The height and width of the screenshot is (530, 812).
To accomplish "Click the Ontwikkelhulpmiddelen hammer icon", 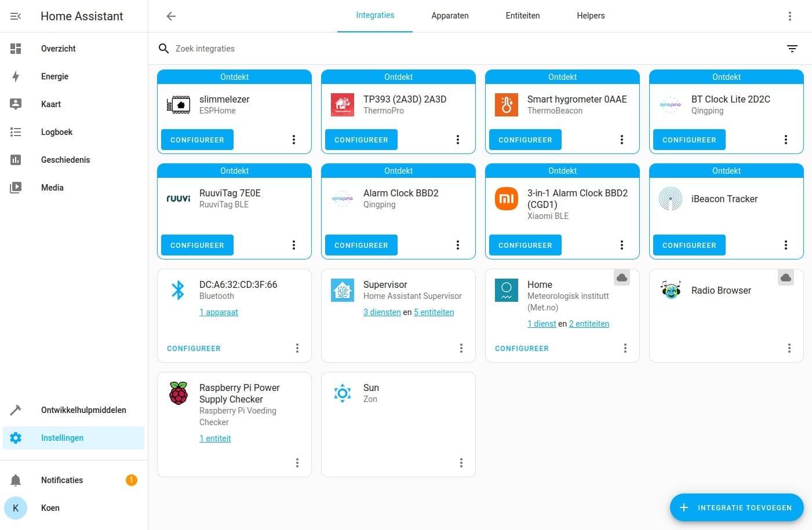I will [16, 410].
